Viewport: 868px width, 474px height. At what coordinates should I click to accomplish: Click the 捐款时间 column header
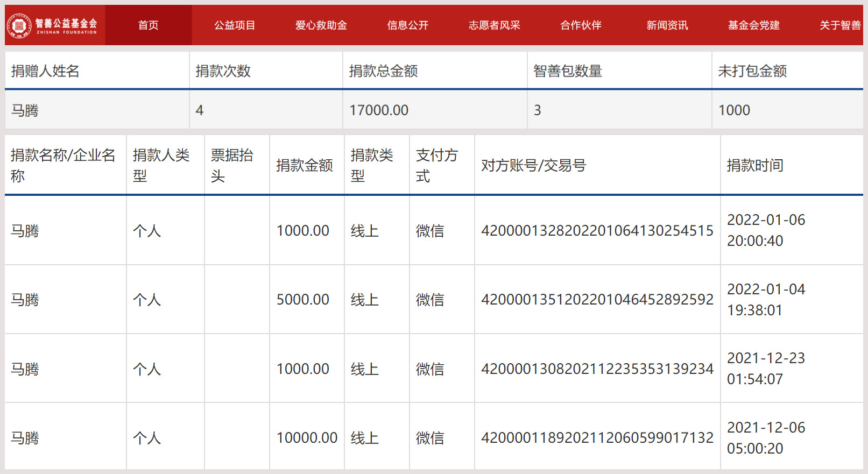754,165
